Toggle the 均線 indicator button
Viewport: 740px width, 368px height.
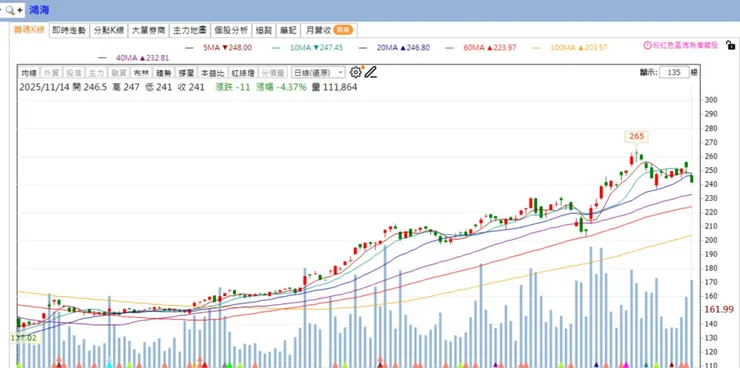pyautogui.click(x=29, y=73)
